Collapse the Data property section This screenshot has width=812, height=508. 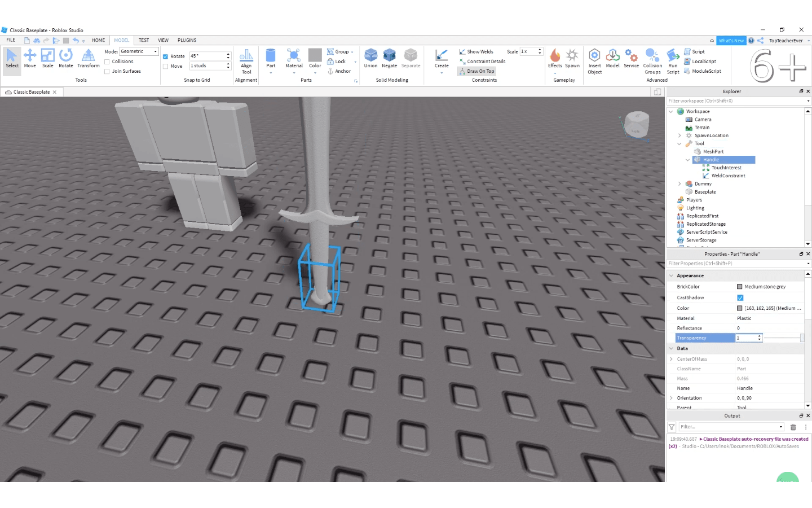coord(671,348)
